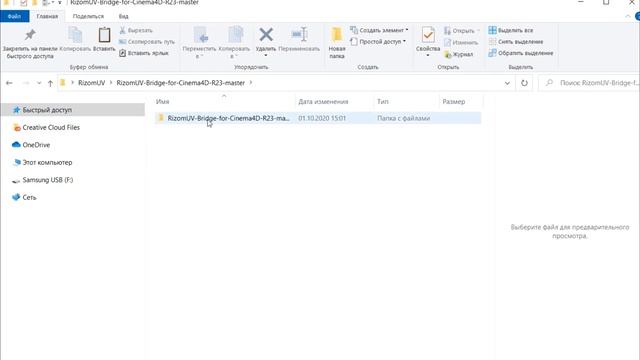Open the Удалить dropdown arrow
Image resolution: width=640 pixels, height=360 pixels.
(x=266, y=56)
